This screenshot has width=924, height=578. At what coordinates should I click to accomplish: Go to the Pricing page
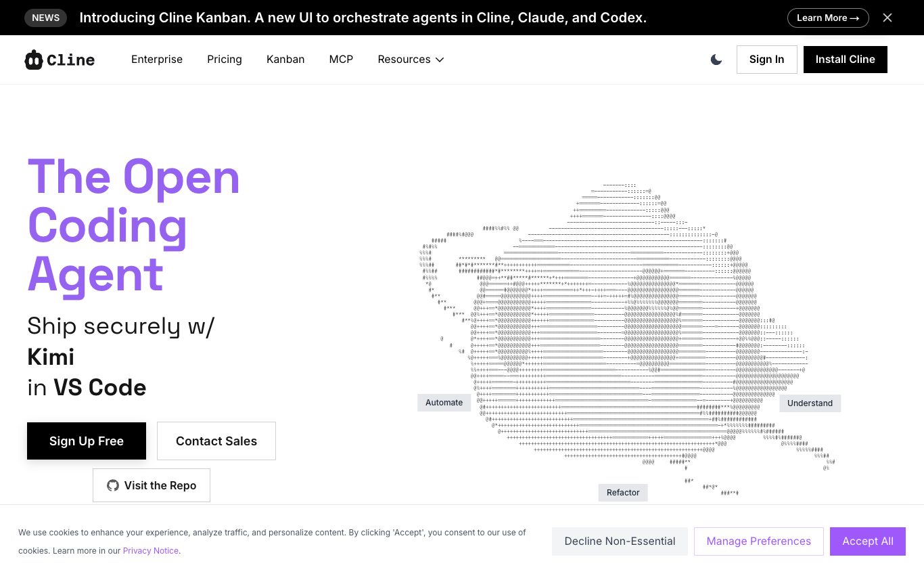pos(225,60)
